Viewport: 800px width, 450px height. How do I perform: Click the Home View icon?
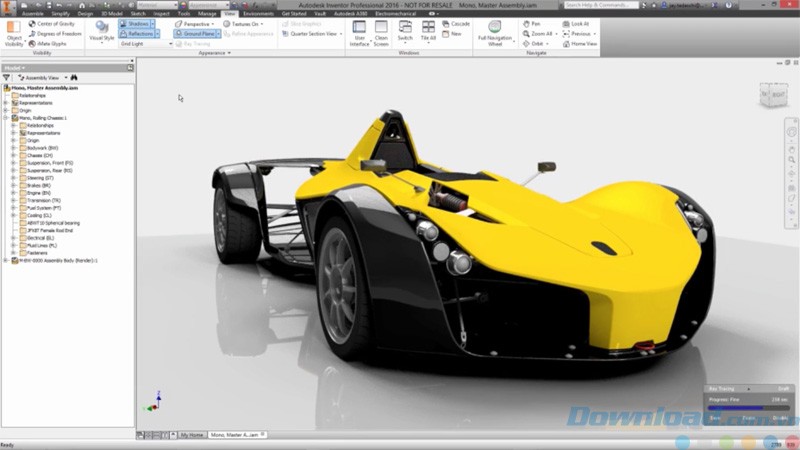(x=566, y=43)
